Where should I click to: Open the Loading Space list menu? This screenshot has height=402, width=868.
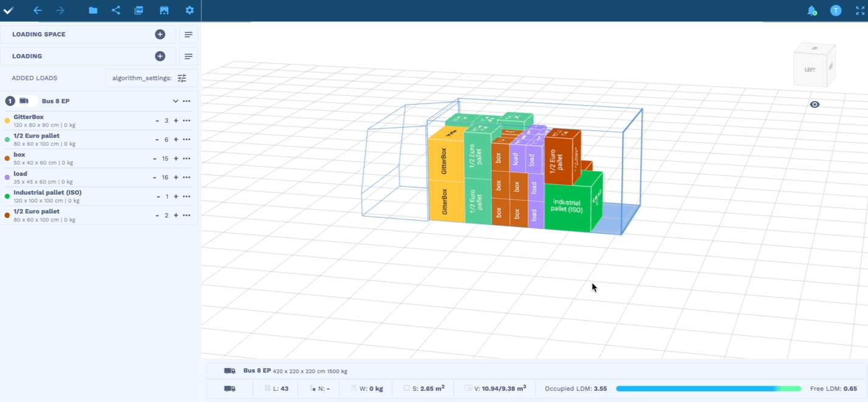pyautogui.click(x=188, y=35)
